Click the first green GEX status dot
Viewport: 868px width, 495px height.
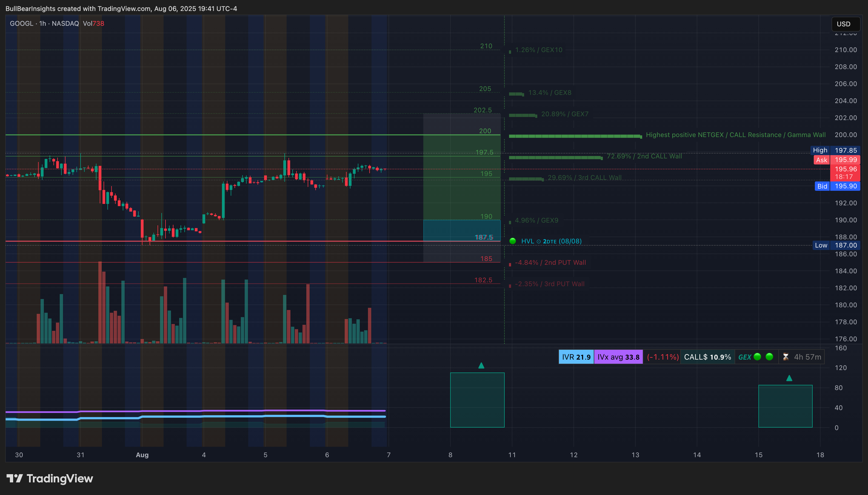point(757,357)
